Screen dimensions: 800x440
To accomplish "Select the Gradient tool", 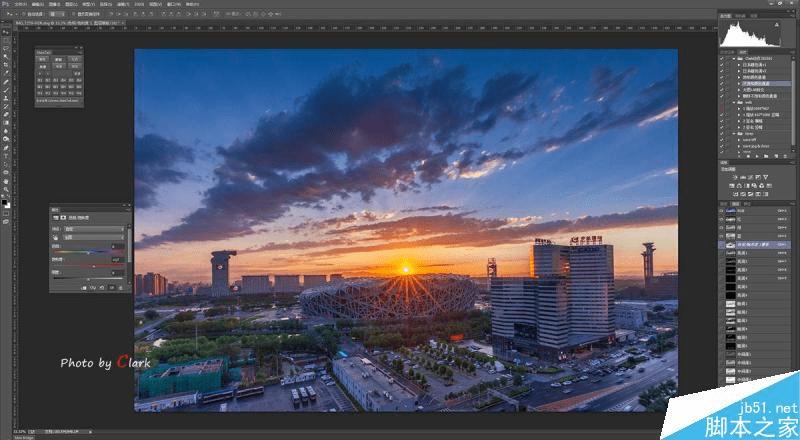I will [7, 123].
